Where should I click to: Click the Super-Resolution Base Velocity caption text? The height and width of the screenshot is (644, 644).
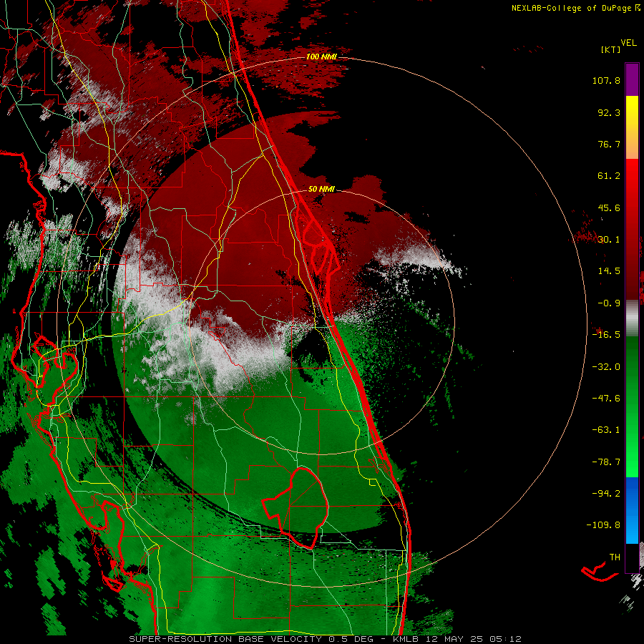point(326,639)
